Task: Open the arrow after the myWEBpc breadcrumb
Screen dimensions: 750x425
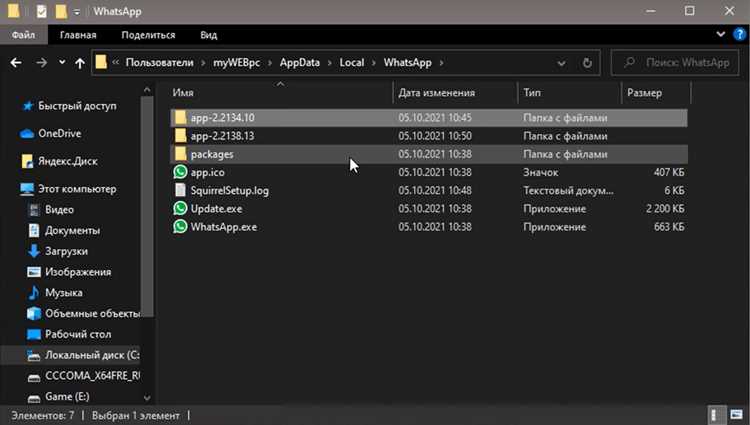Action: [x=270, y=63]
